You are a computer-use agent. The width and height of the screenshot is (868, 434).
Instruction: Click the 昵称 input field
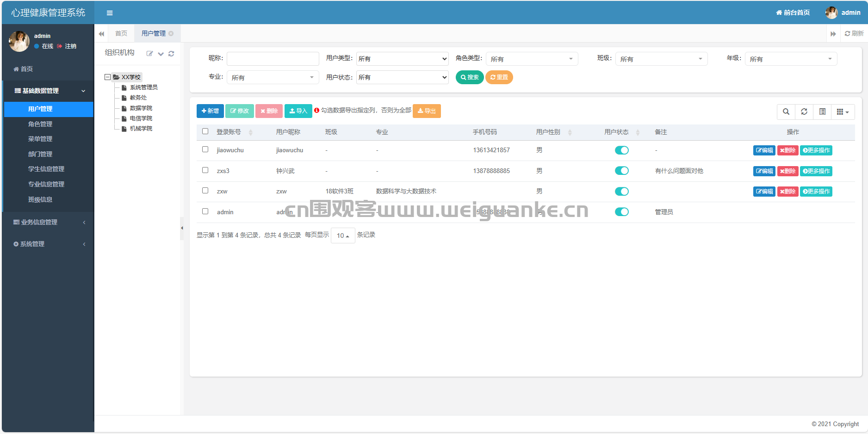273,59
